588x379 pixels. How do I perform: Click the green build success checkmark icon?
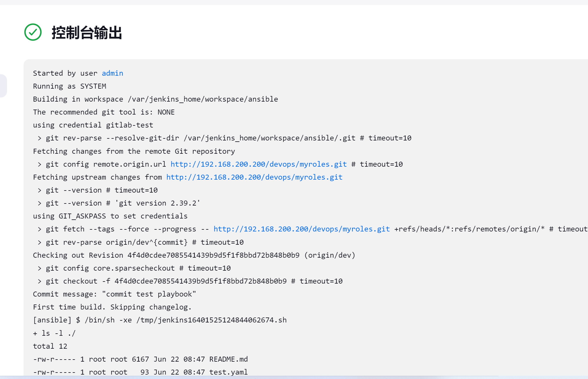[33, 32]
